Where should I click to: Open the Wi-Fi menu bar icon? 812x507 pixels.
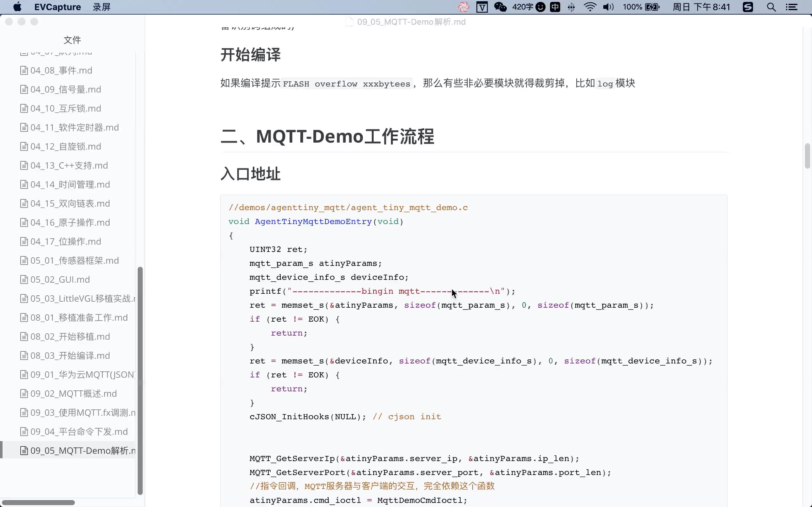pyautogui.click(x=590, y=7)
